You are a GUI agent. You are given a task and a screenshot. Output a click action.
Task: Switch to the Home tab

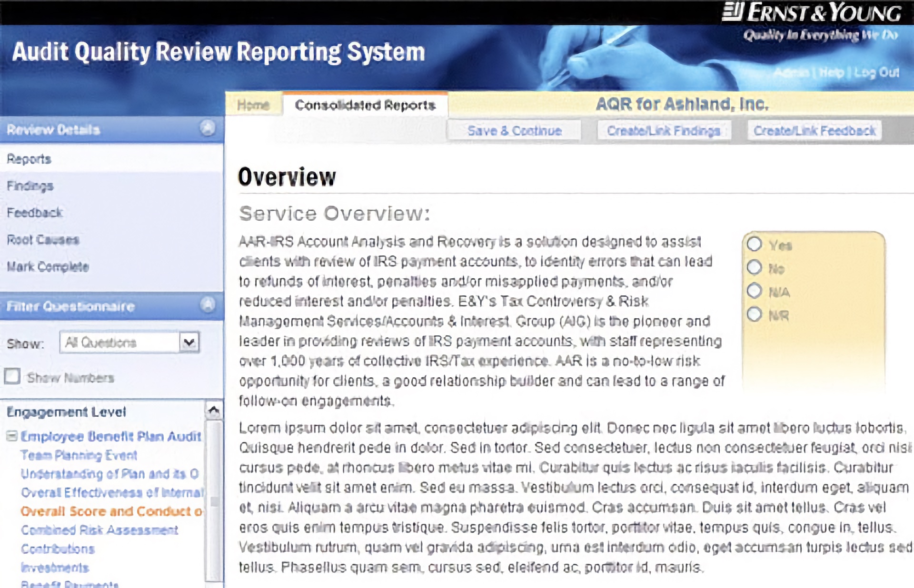point(253,105)
